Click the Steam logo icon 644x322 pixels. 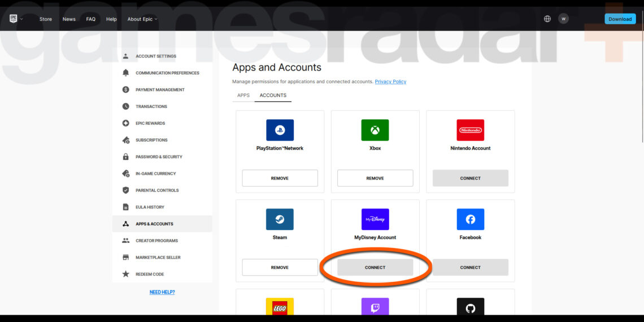tap(280, 219)
